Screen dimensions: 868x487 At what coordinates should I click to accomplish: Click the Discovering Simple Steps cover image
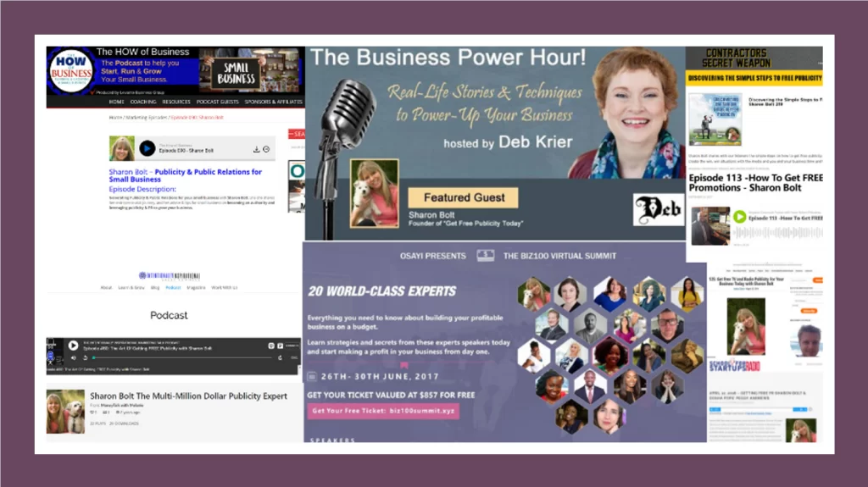(x=715, y=119)
